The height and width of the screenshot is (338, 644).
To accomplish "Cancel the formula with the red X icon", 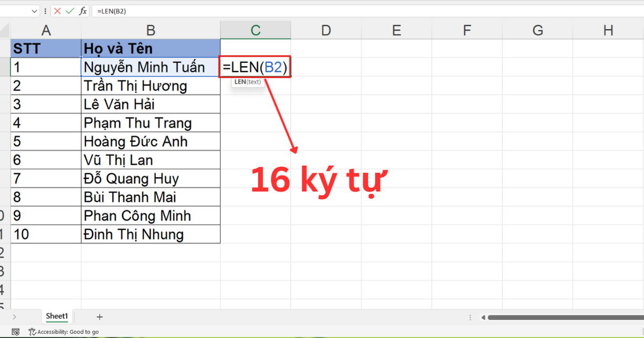I will [58, 11].
